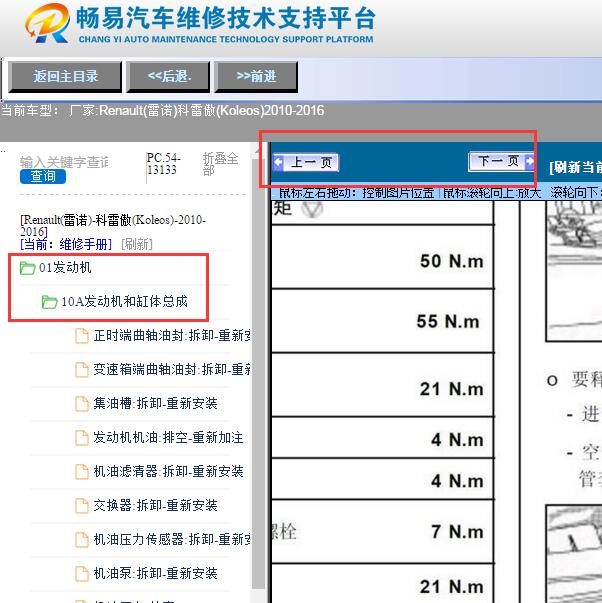The width and height of the screenshot is (602, 603).
Task: Collapse the 10A发动机和缸体总成 folder icon
Action: (49, 302)
